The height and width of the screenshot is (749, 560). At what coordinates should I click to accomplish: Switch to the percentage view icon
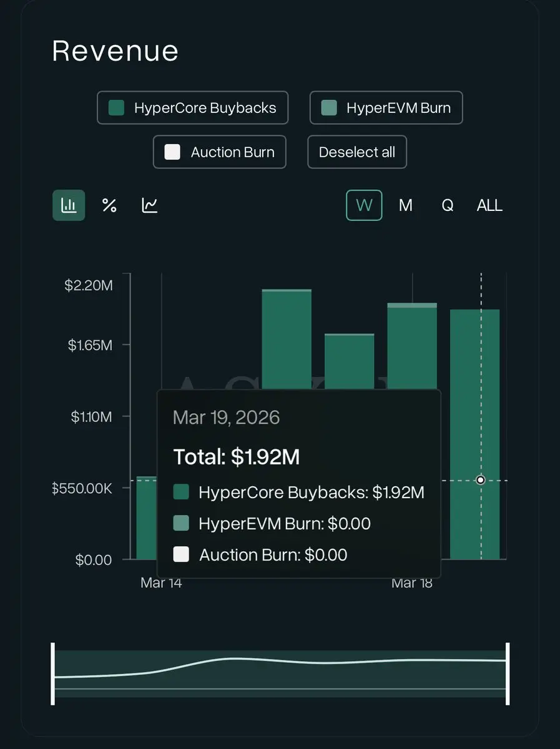[109, 205]
